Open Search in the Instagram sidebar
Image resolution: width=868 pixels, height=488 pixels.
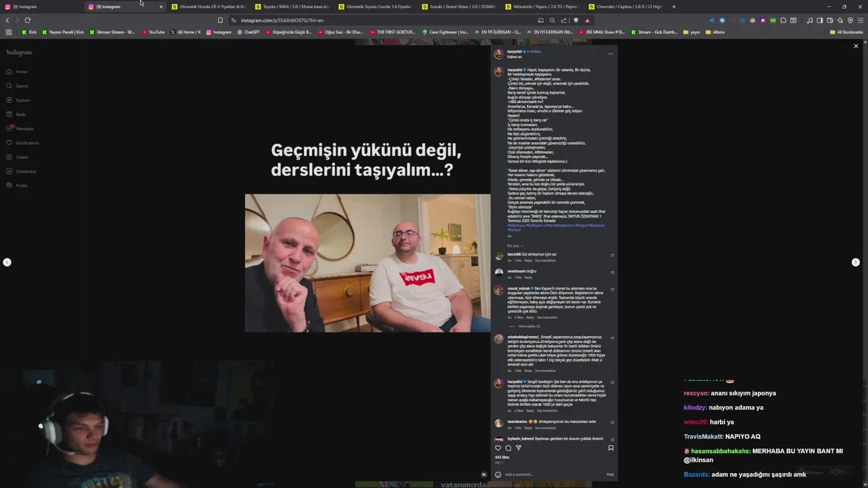pos(18,86)
